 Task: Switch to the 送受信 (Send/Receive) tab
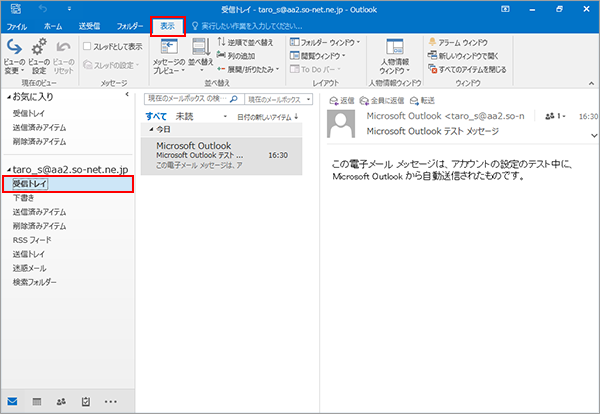click(x=88, y=24)
